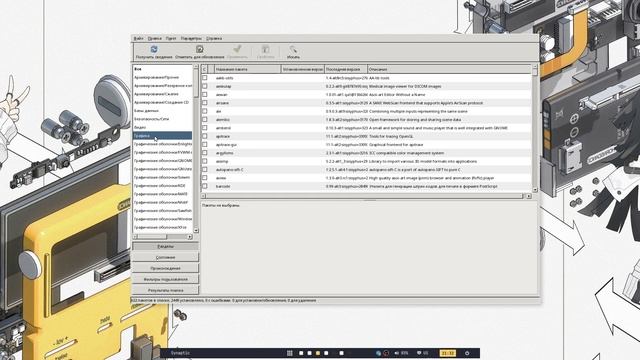Click the Состояние filter button
Image resolution: width=640 pixels, height=360 pixels.
(x=165, y=258)
